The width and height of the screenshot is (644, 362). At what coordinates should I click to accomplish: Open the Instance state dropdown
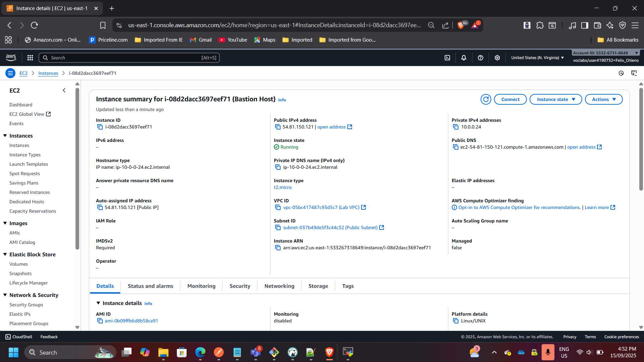[555, 99]
